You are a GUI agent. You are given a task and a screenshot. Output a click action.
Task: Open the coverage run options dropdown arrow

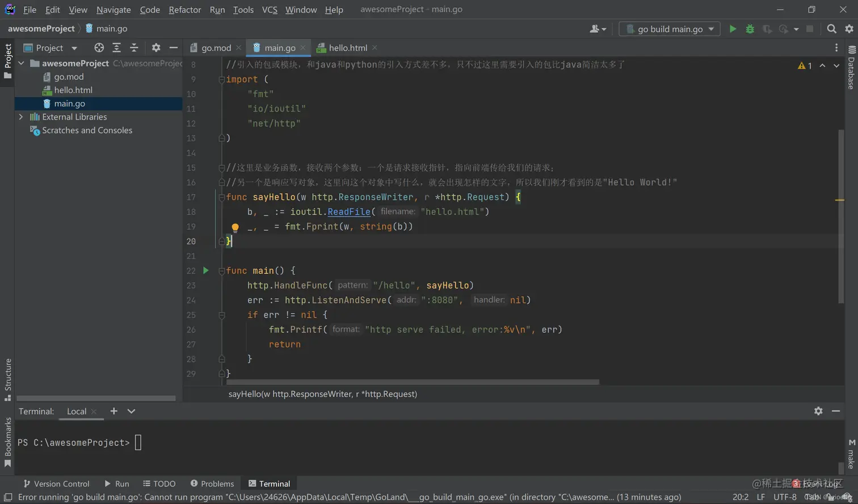pyautogui.click(x=796, y=29)
